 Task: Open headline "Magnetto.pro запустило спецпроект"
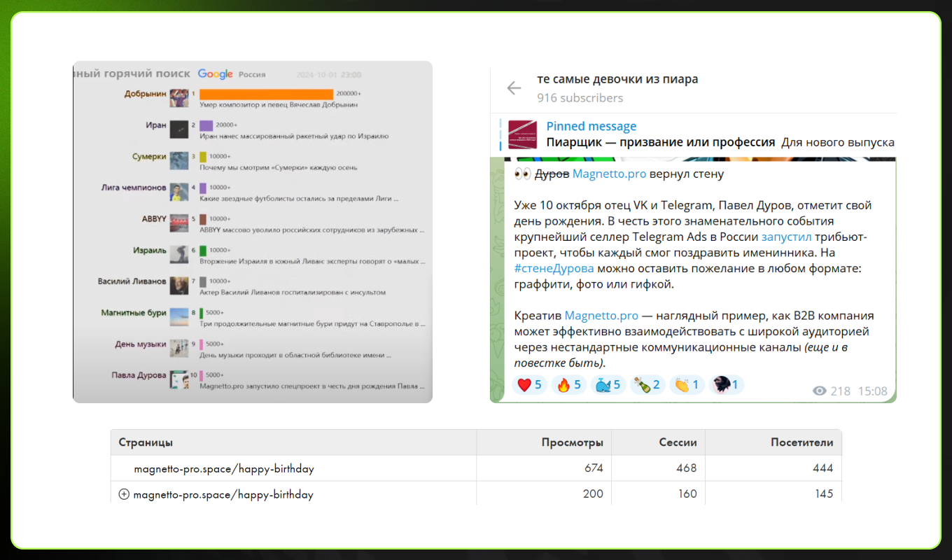311,386
